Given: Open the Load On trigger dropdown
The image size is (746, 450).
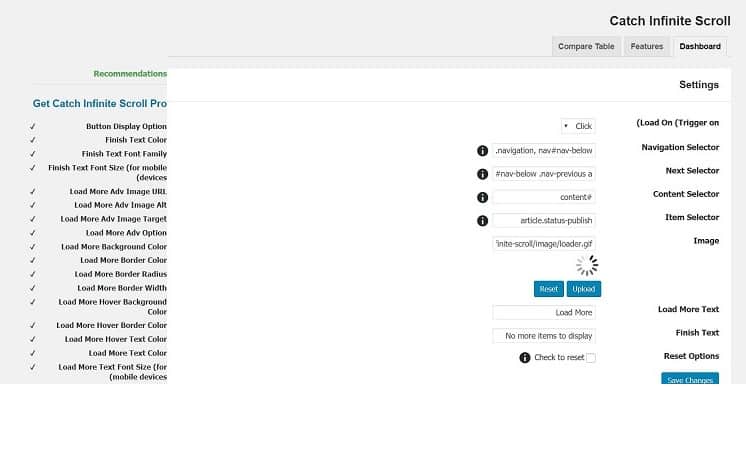Looking at the screenshot, I should coord(578,126).
